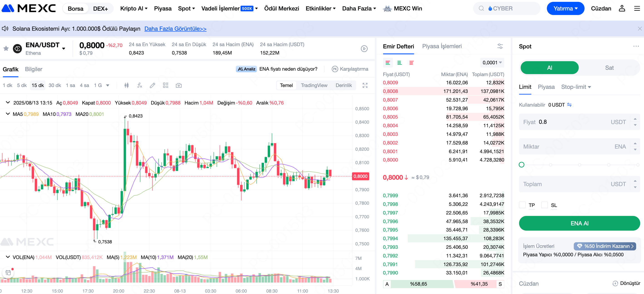644x294 pixels.
Task: Expand chart to fullscreen
Action: 365,85
